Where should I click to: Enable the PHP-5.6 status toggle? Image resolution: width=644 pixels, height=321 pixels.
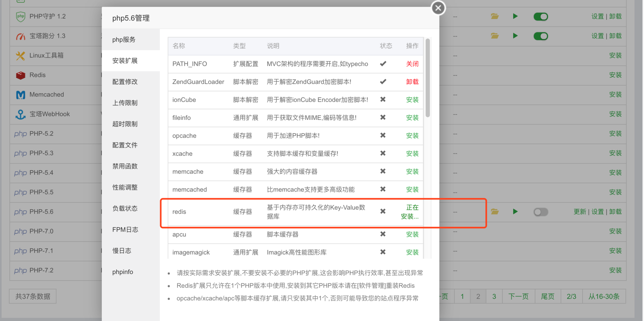[x=540, y=212]
